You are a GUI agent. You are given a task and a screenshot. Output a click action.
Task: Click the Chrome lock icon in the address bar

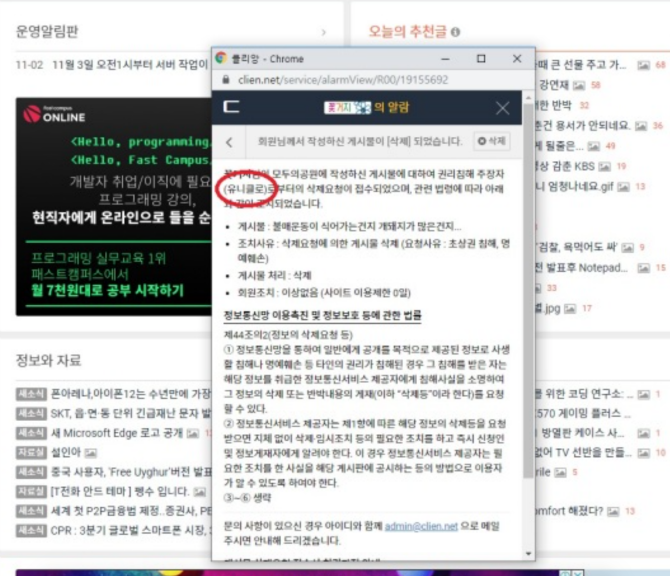point(226,79)
